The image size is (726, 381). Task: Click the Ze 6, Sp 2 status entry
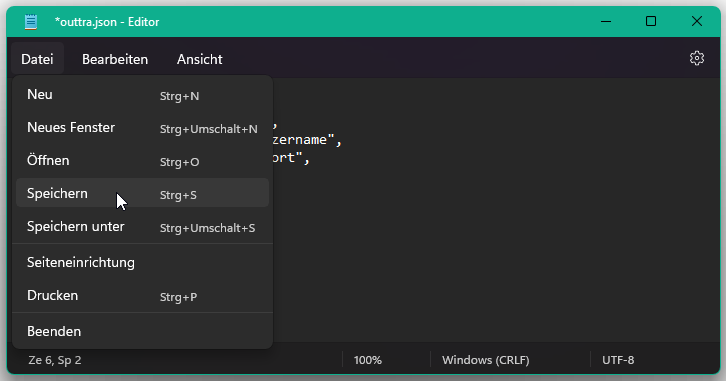click(55, 360)
